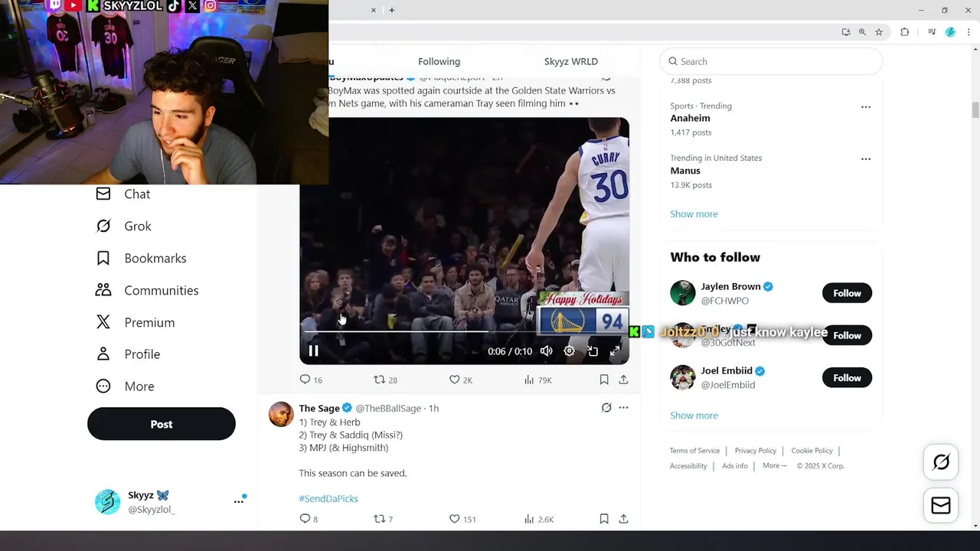Open options for Anaheim trend
This screenshot has height=551, width=980.
(866, 107)
